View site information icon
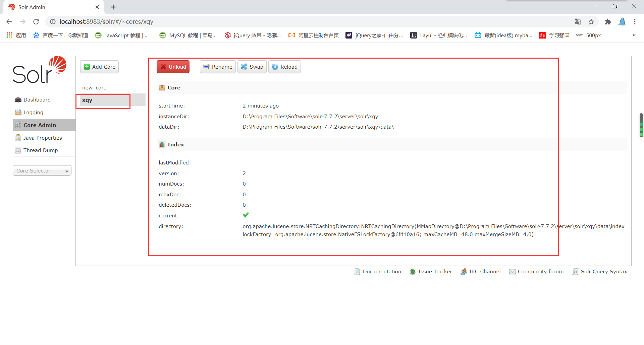Image resolution: width=644 pixels, height=345 pixels. coord(53,22)
